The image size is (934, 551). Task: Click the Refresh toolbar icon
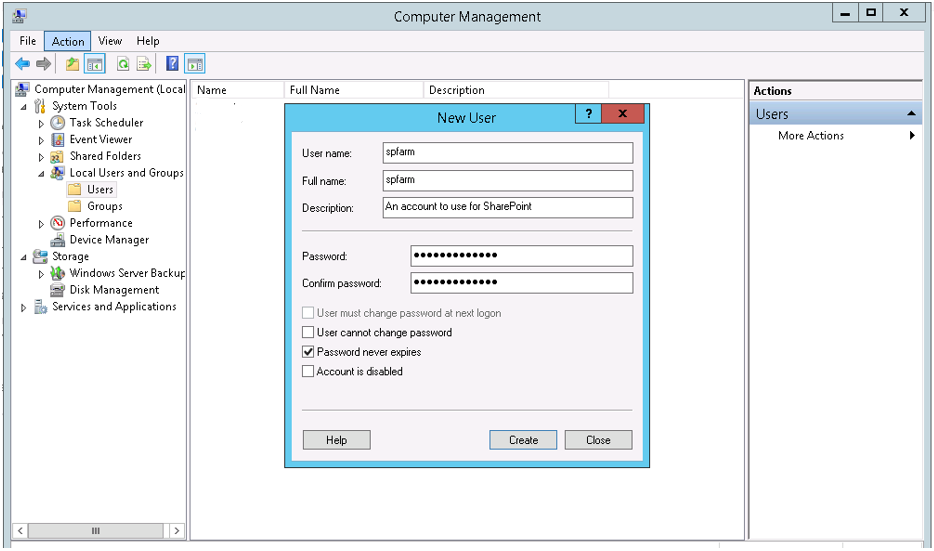click(x=123, y=64)
